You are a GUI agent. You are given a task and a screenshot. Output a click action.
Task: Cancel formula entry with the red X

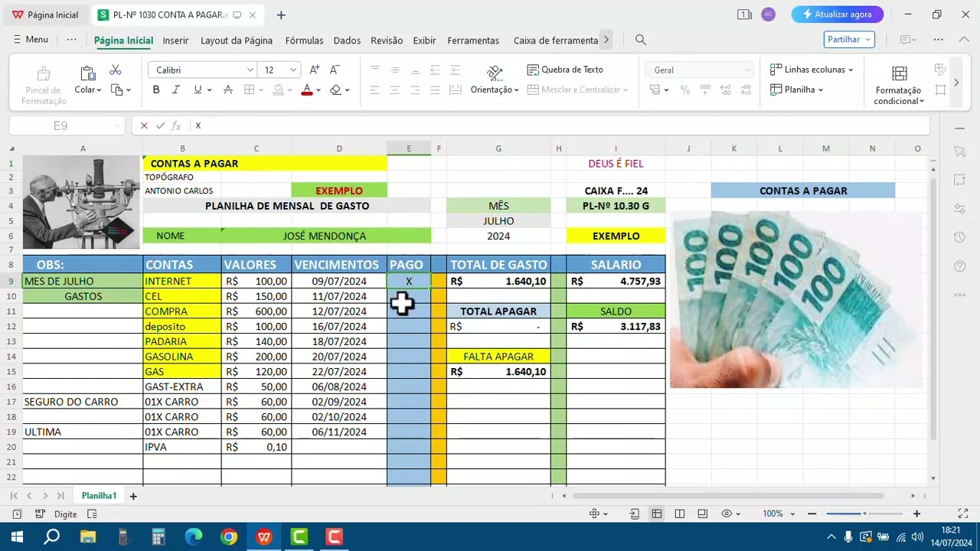click(x=144, y=126)
